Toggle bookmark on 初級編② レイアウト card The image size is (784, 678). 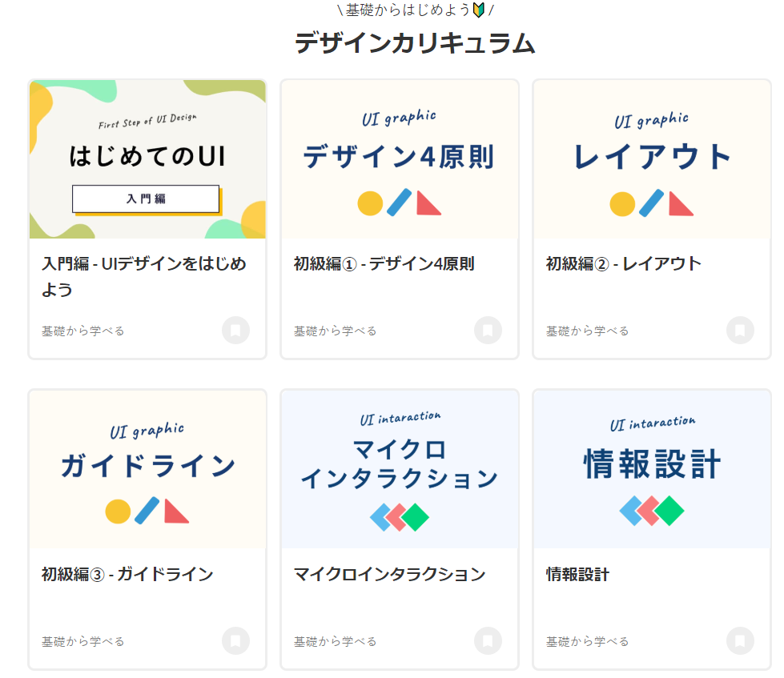pyautogui.click(x=740, y=331)
